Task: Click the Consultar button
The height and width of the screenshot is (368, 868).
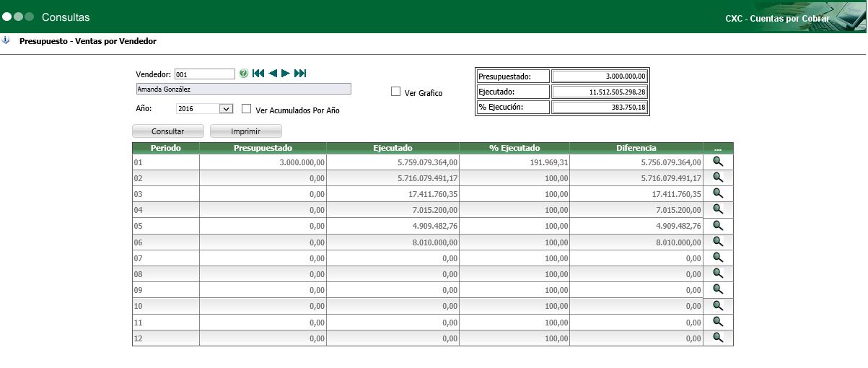Action: click(x=167, y=131)
